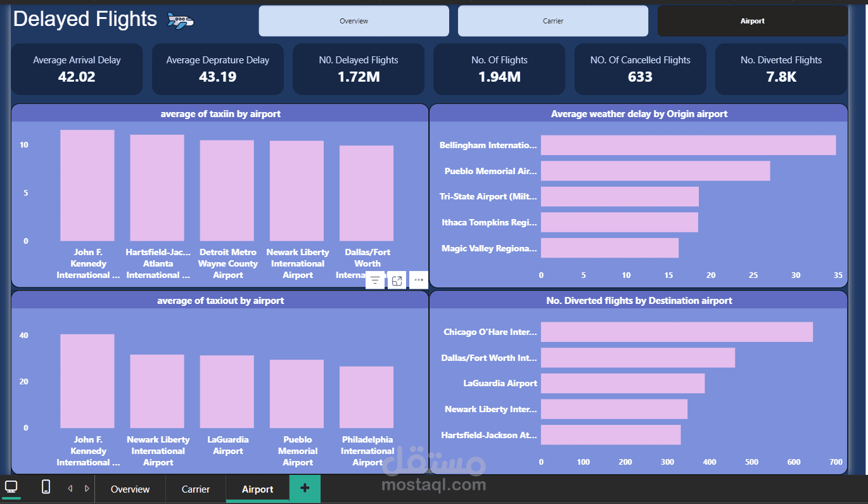The width and height of the screenshot is (868, 504).
Task: Click the Bellingham International weather delay bar
Action: click(687, 145)
